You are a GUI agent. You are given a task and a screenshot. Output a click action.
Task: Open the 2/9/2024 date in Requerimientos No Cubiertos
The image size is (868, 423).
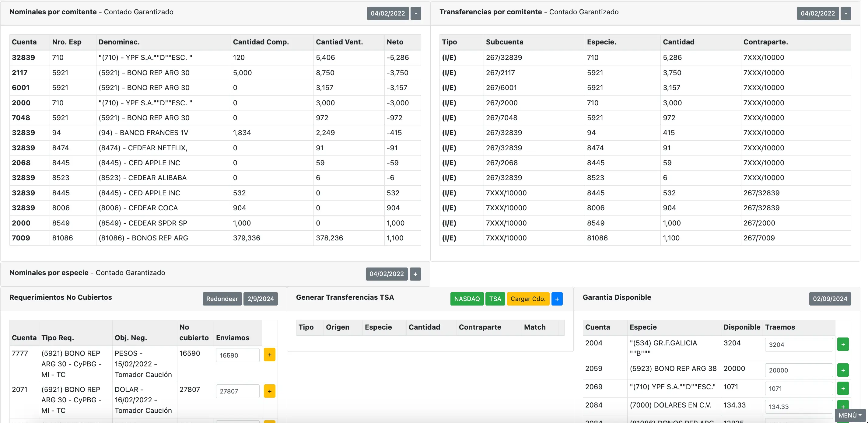click(261, 299)
